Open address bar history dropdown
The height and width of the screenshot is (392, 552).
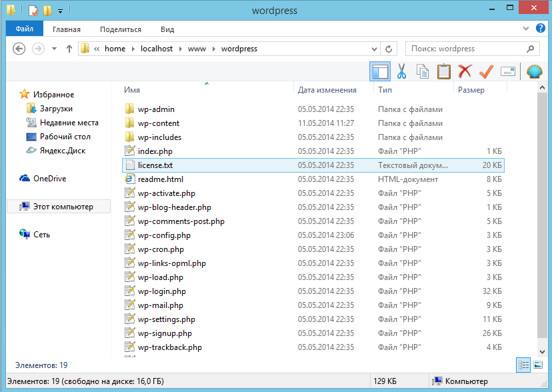pos(374,49)
